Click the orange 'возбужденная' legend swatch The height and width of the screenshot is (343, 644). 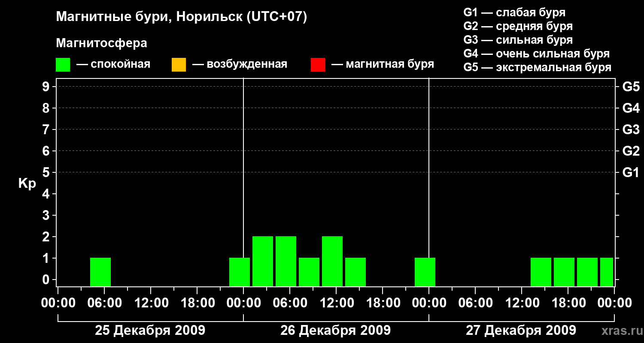point(179,65)
